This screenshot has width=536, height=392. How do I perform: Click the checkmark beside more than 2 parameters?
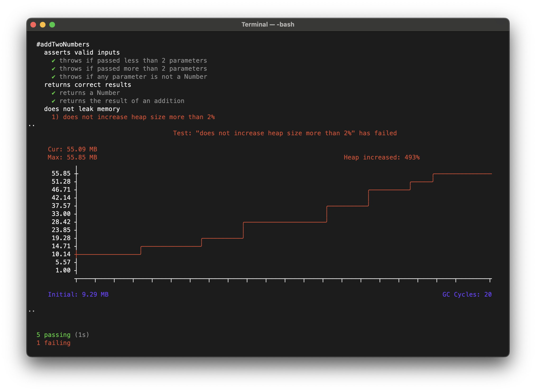[x=54, y=69]
